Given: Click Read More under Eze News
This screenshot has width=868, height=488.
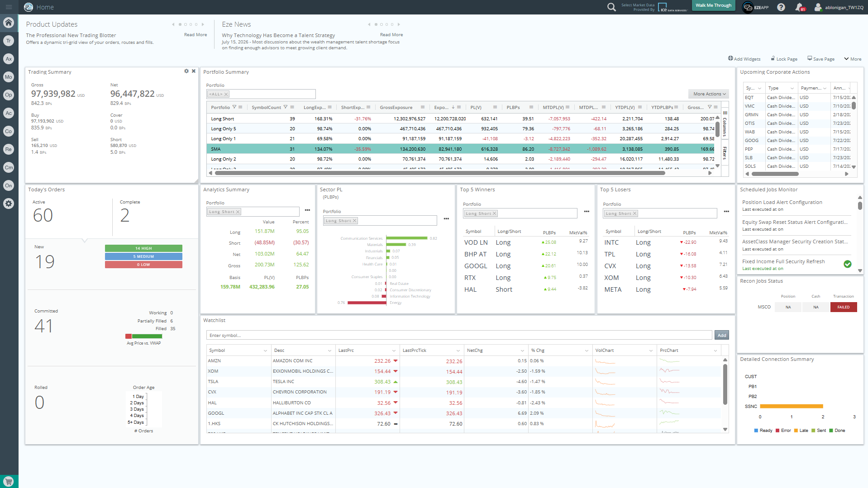Looking at the screenshot, I should click(x=391, y=35).
